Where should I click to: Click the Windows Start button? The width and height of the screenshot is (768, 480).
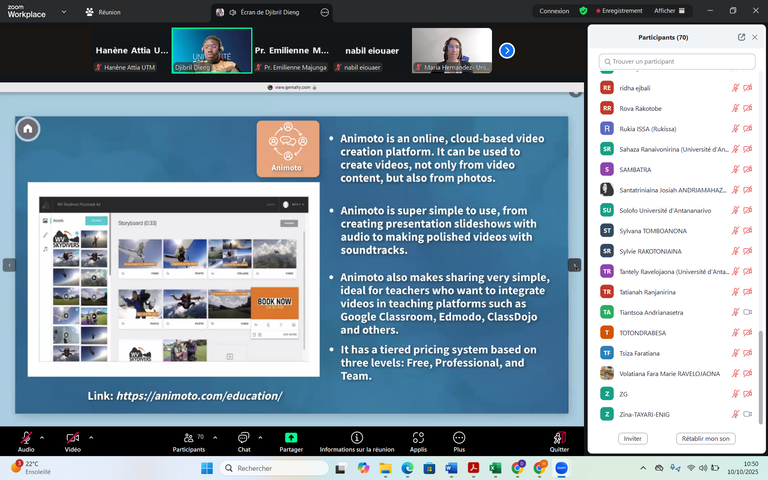(207, 468)
